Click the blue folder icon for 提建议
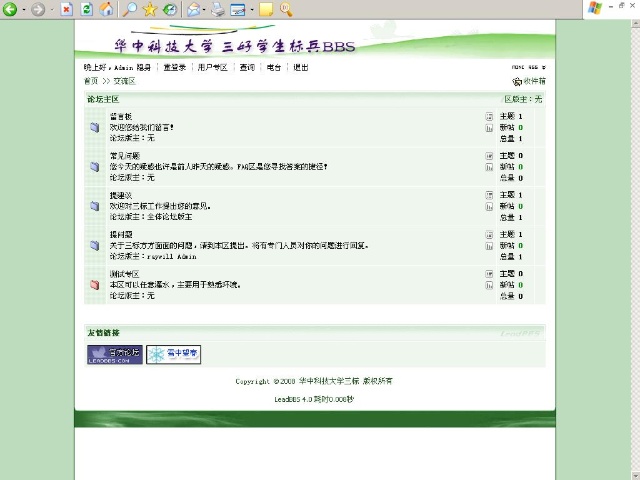Screen dimensions: 640x480 (x=95, y=206)
